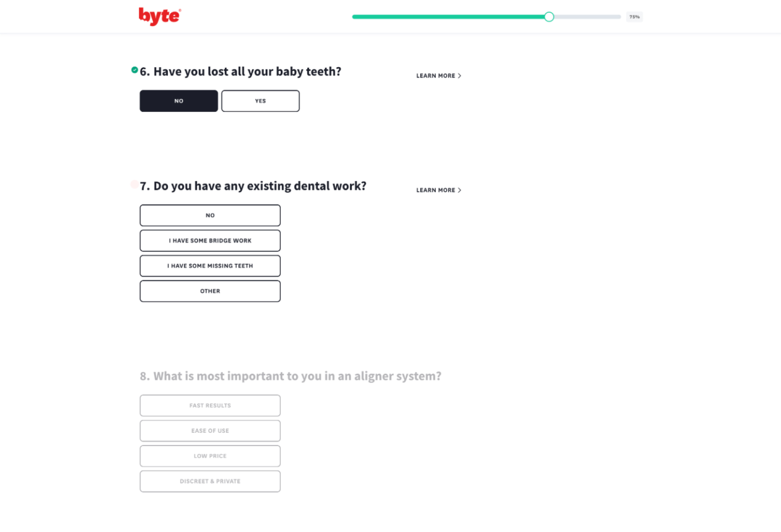Click the byte logo
Viewport: 781px width, 532px height.
point(160,16)
